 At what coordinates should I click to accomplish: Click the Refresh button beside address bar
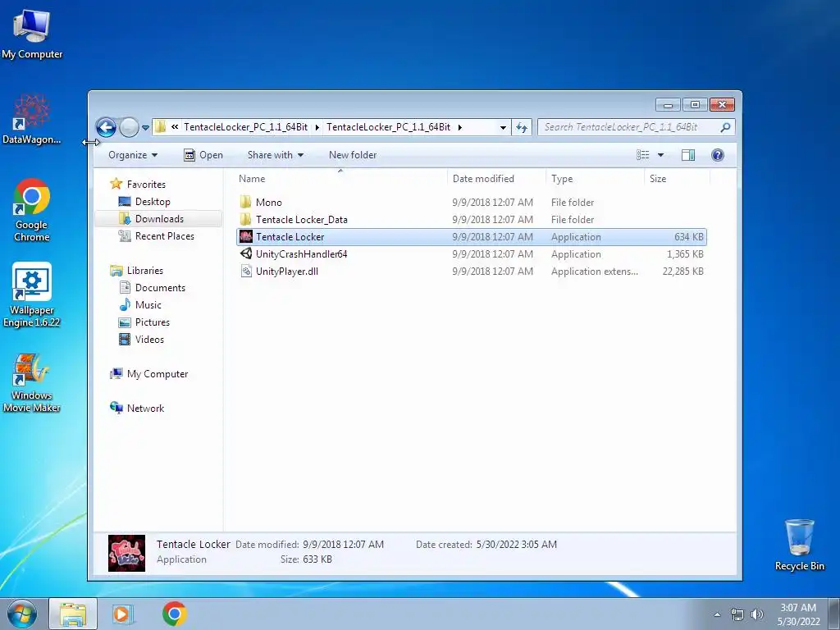click(x=521, y=127)
